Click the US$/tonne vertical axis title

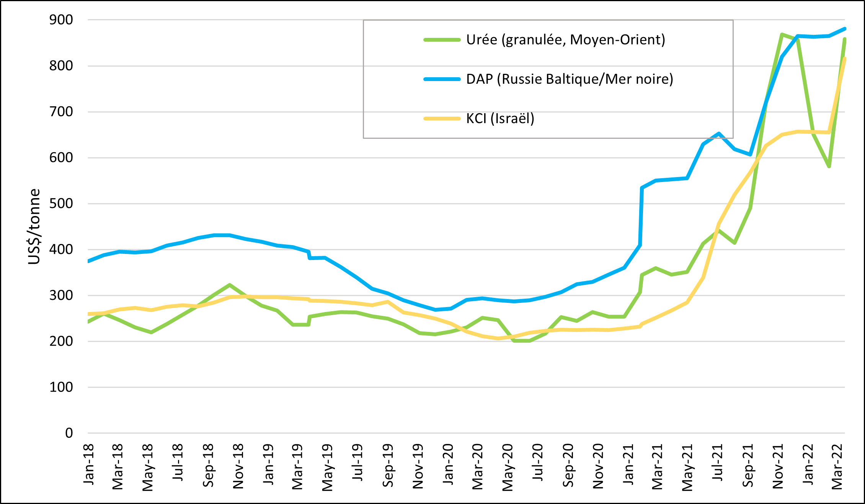click(34, 226)
